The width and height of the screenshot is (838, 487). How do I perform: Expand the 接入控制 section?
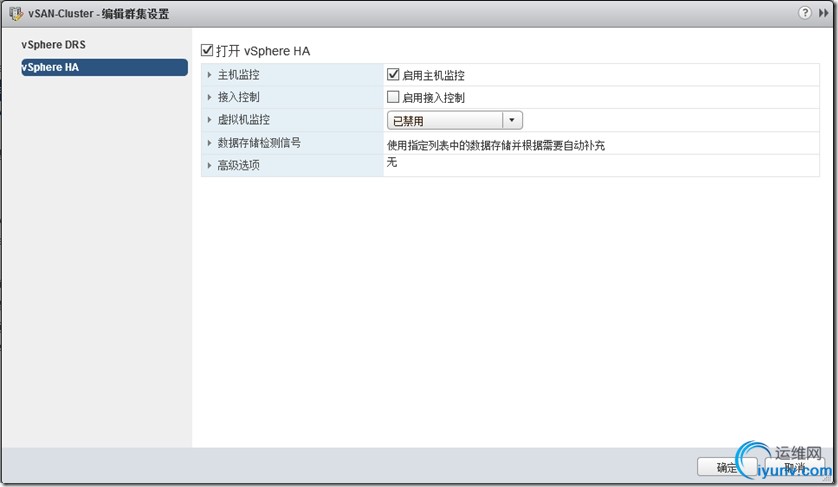(x=210, y=97)
